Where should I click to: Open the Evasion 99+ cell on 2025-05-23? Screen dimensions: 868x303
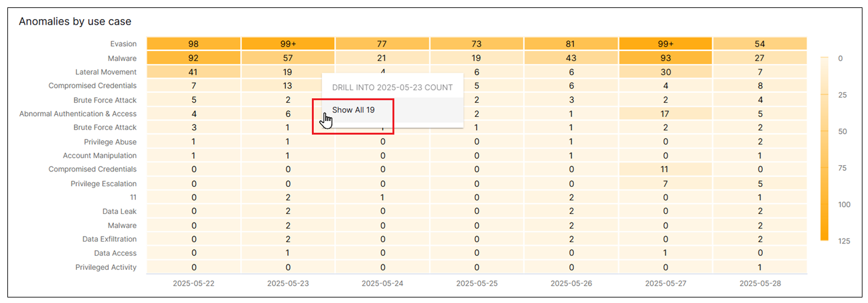(x=289, y=44)
